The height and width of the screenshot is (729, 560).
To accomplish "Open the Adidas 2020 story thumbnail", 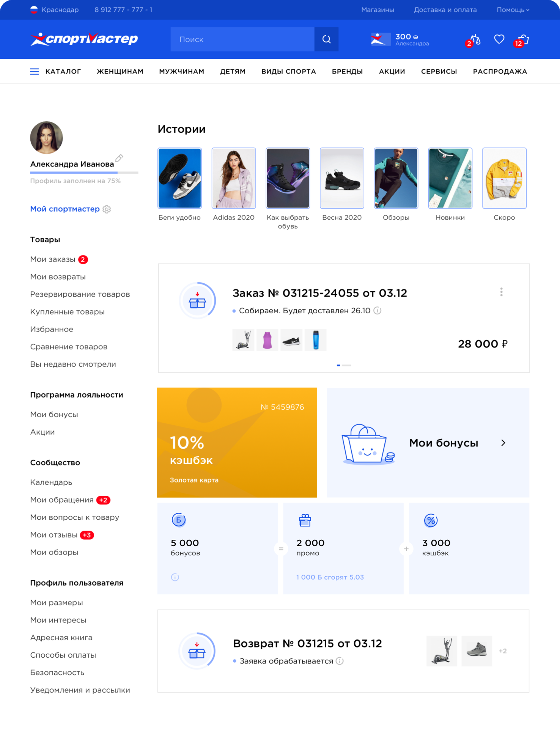I will point(234,178).
